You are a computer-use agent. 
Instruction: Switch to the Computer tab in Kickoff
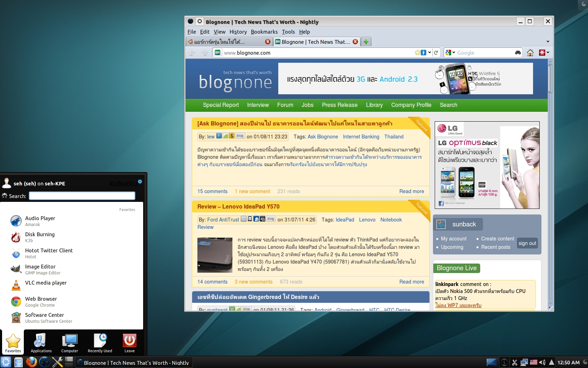[x=70, y=343]
